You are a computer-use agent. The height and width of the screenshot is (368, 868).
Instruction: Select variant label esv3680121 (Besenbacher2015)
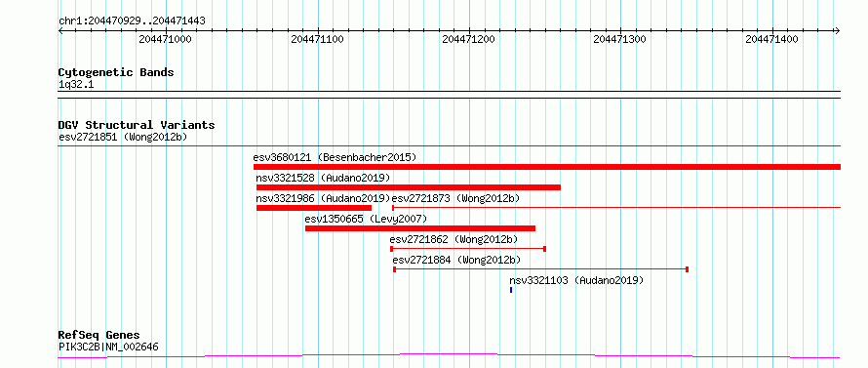coord(335,157)
